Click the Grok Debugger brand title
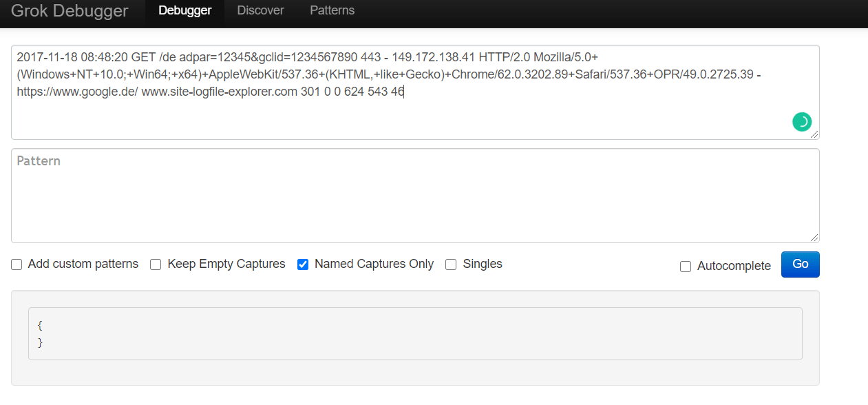868x405 pixels. coord(70,11)
